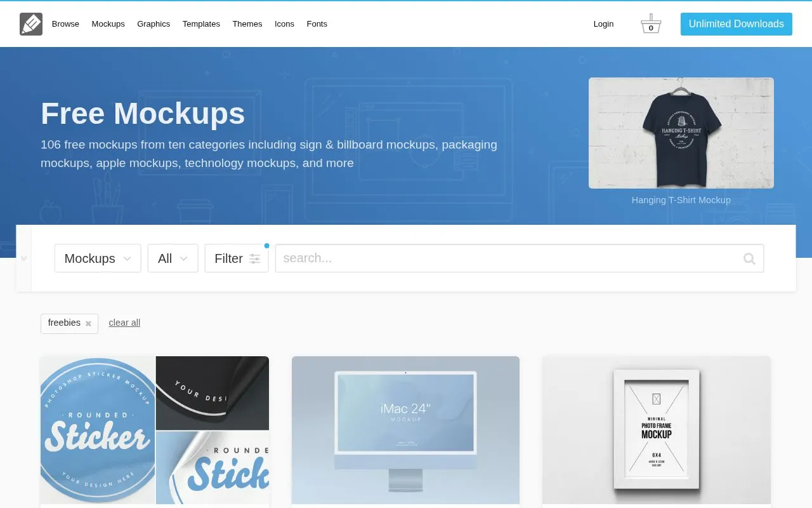The height and width of the screenshot is (508, 812).
Task: Go to the Fonts section
Action: click(x=317, y=24)
